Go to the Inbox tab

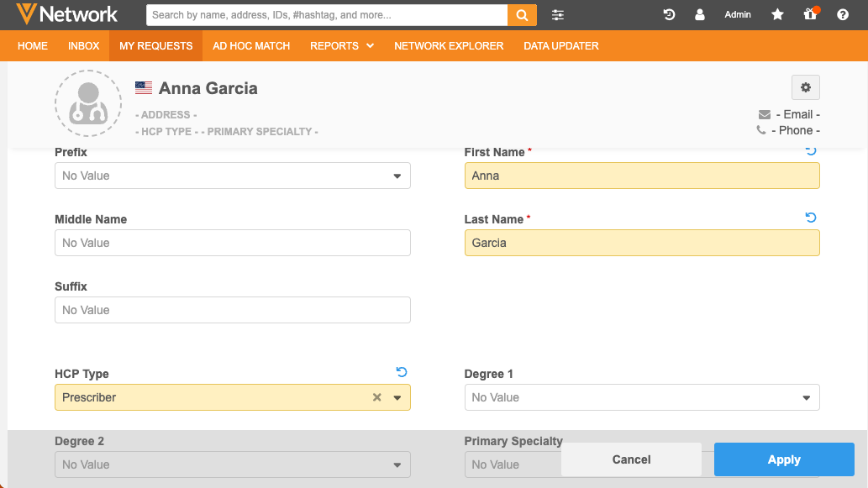pyautogui.click(x=84, y=46)
